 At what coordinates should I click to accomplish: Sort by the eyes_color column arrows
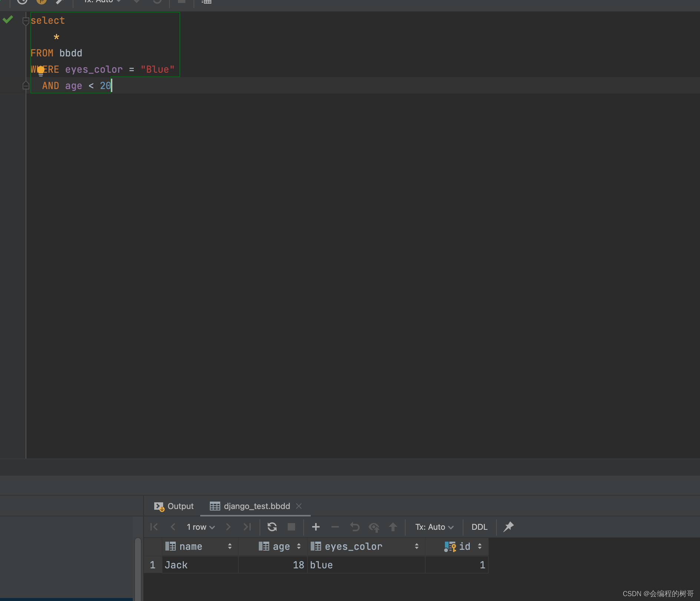(417, 546)
